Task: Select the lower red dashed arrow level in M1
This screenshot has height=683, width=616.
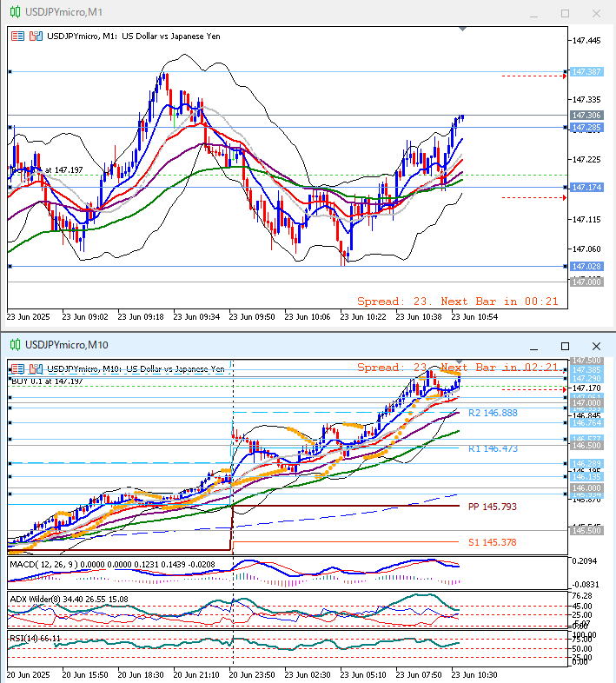Action: click(534, 198)
